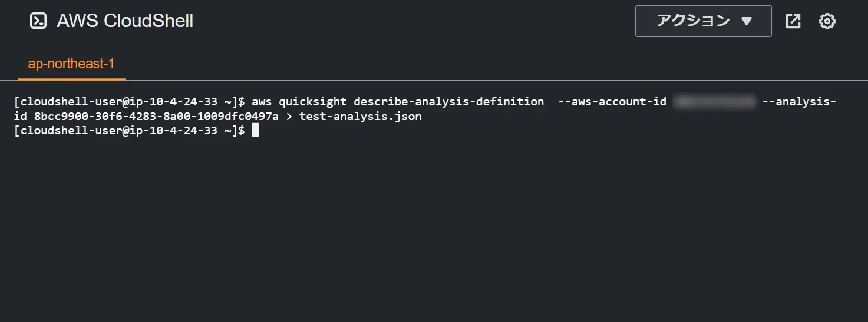Expand the アクション dropdown arrow
The height and width of the screenshot is (322, 868).
[747, 22]
